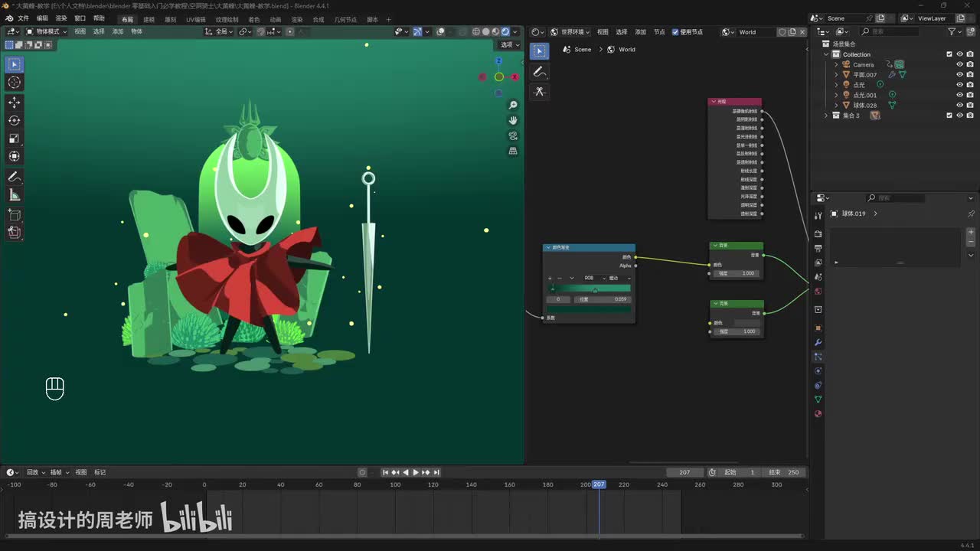Select the Annotate tool in the node editor

coord(540,72)
